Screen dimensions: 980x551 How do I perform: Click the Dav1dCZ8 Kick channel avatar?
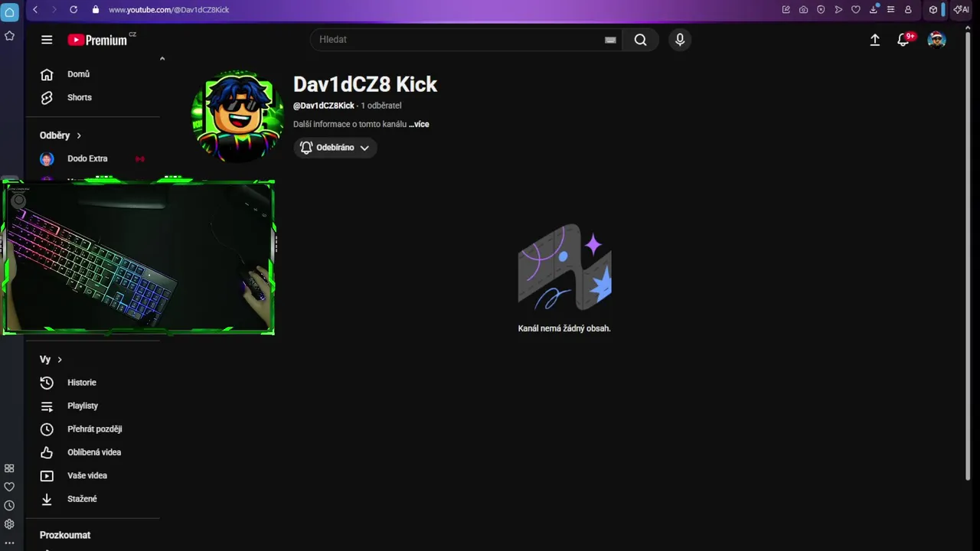[238, 116]
